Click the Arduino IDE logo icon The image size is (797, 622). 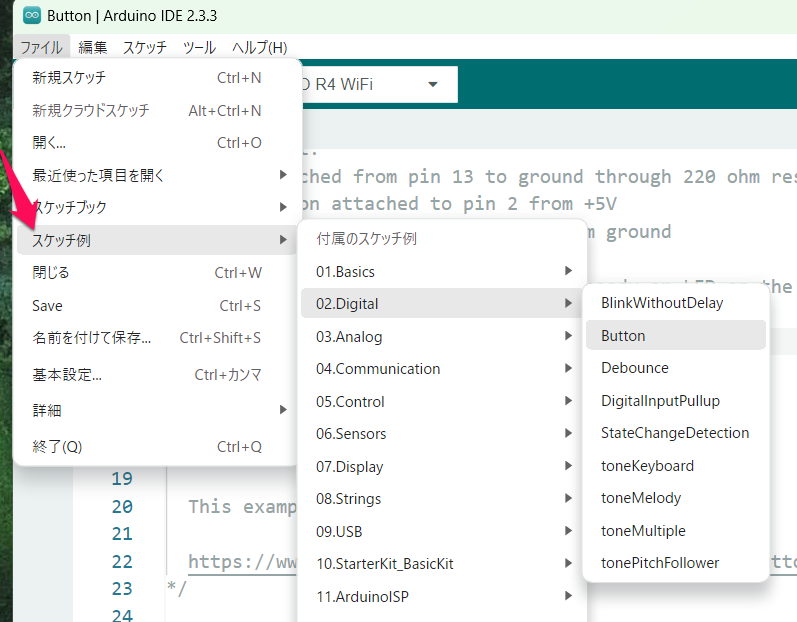(32, 16)
